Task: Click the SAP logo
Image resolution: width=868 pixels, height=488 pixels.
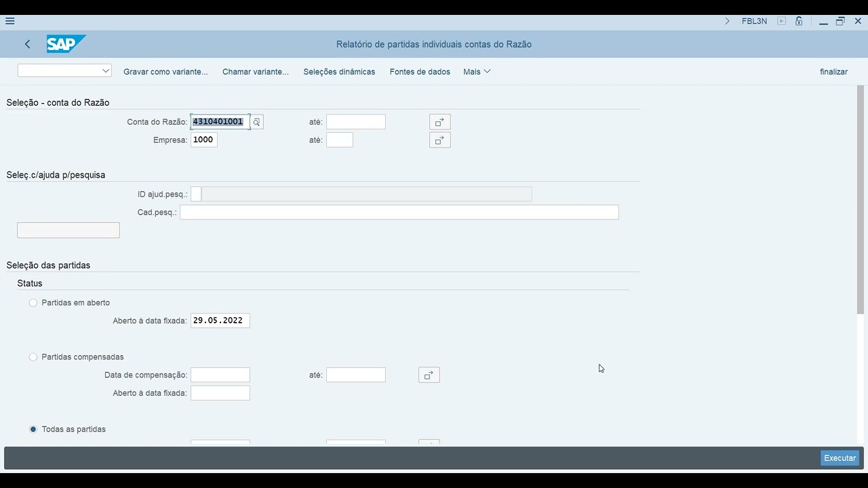Action: click(66, 44)
